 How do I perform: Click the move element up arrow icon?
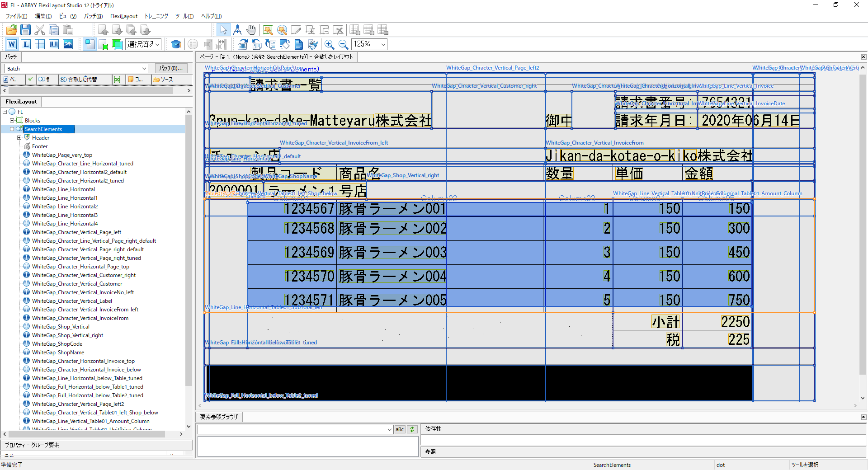tap(103, 30)
